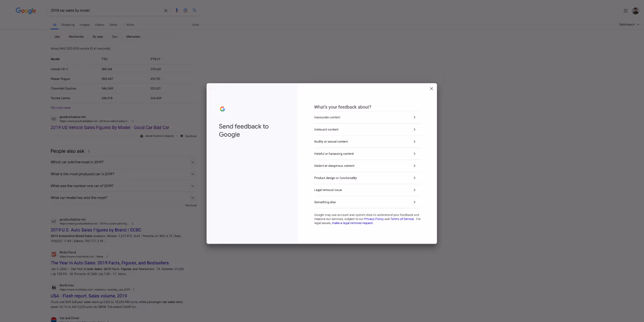Image resolution: width=644 pixels, height=322 pixels.
Task: Submit search with magnifier icon
Action: (194, 10)
